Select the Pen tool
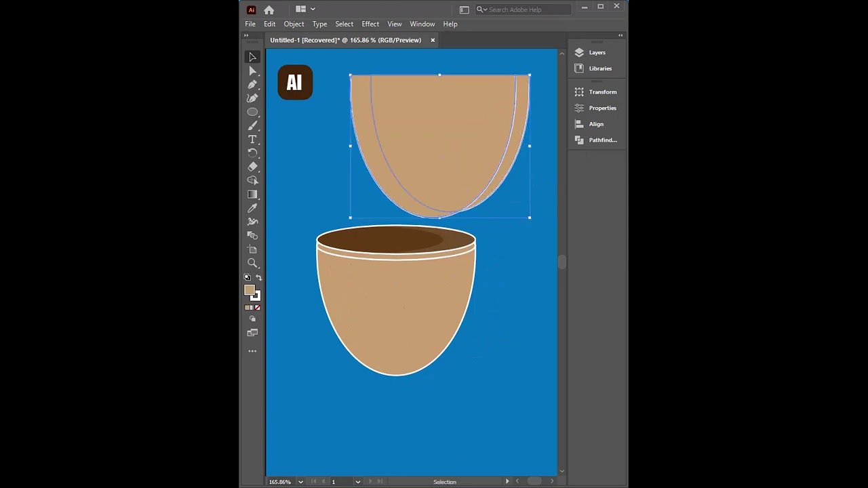The image size is (868, 488). click(252, 84)
